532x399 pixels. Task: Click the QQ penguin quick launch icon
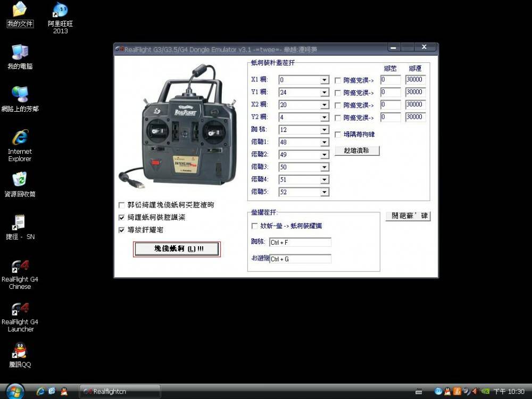tap(64, 391)
